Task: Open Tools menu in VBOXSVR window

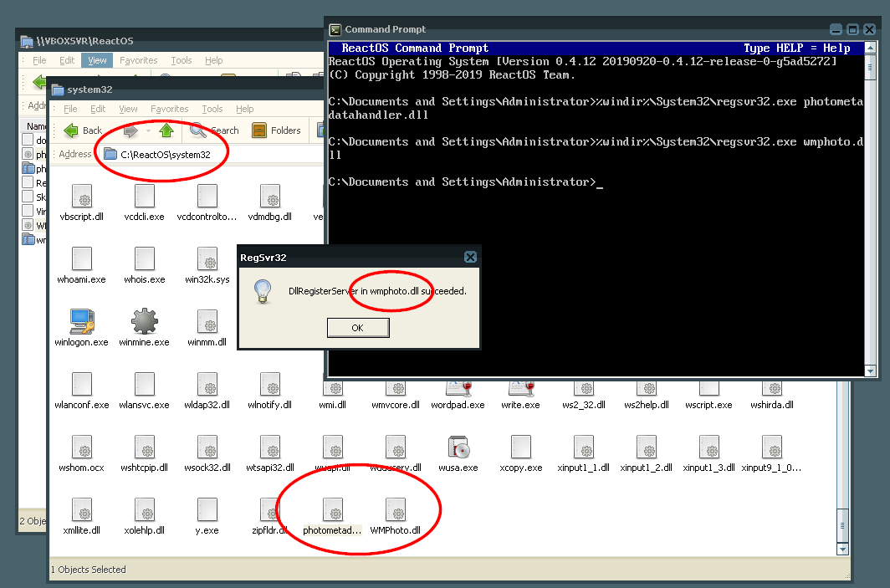Action: pyautogui.click(x=181, y=60)
